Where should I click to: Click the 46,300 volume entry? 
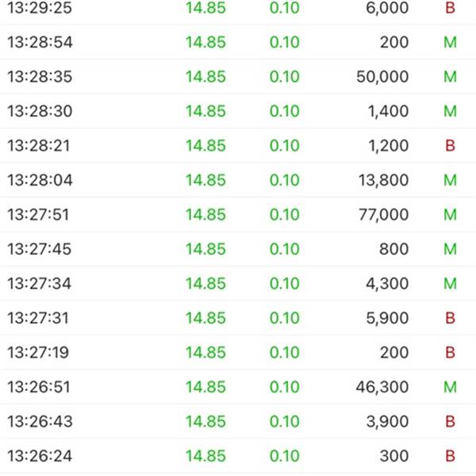pyautogui.click(x=382, y=387)
